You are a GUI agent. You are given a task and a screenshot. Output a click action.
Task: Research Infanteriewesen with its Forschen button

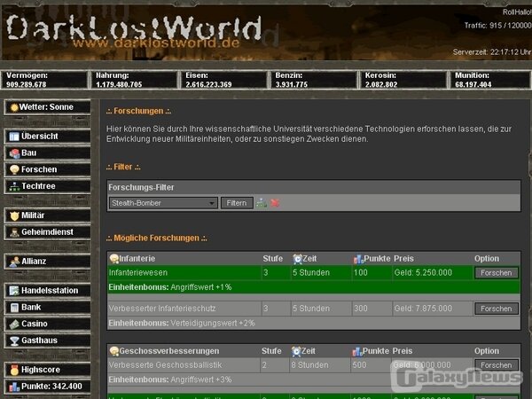pos(496,273)
